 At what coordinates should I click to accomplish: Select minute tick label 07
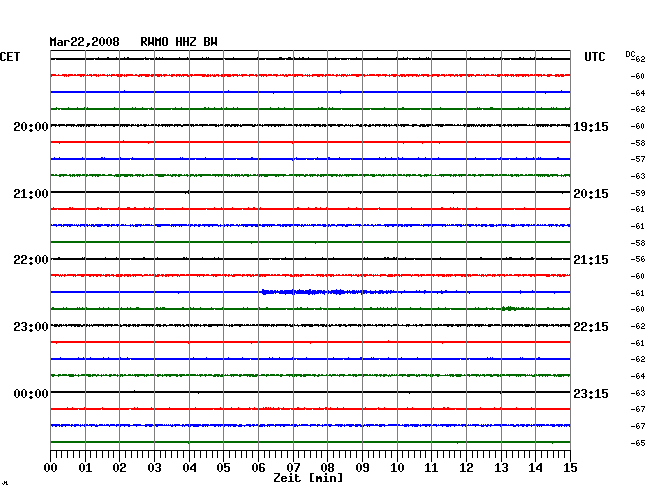click(293, 468)
